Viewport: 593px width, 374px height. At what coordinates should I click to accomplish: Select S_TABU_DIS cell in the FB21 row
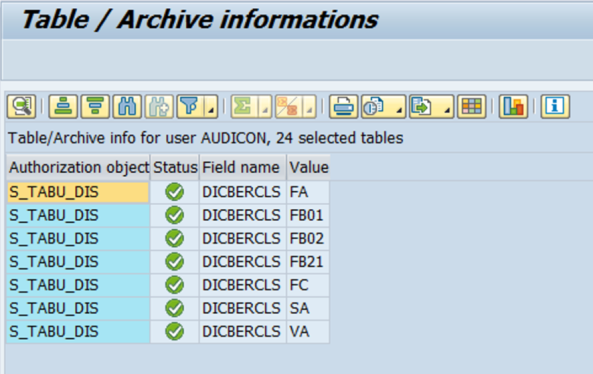pyautogui.click(x=78, y=262)
